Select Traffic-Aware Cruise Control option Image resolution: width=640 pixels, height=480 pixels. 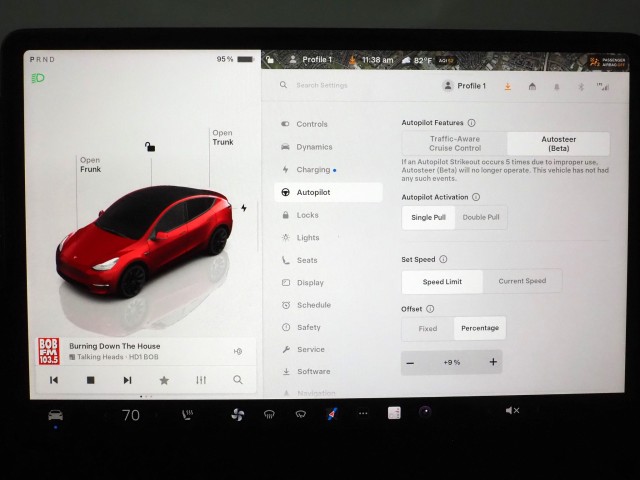pyautogui.click(x=454, y=143)
